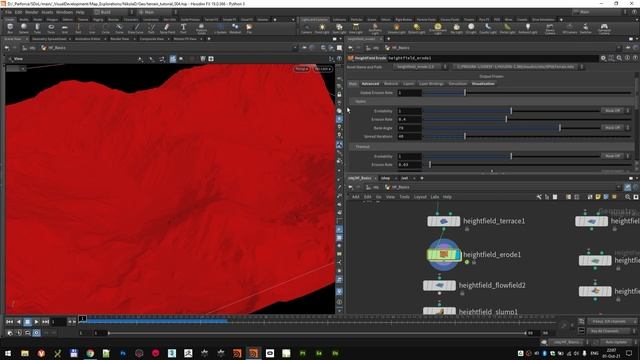The width and height of the screenshot is (640, 360).
Task: Toggle the parameter pane pin button
Action: point(628,48)
